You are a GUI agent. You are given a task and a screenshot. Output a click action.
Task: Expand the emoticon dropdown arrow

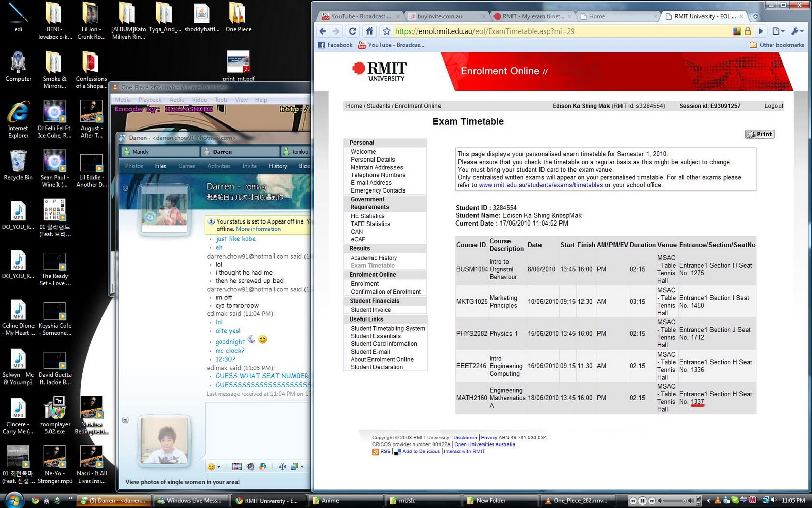[x=219, y=467]
